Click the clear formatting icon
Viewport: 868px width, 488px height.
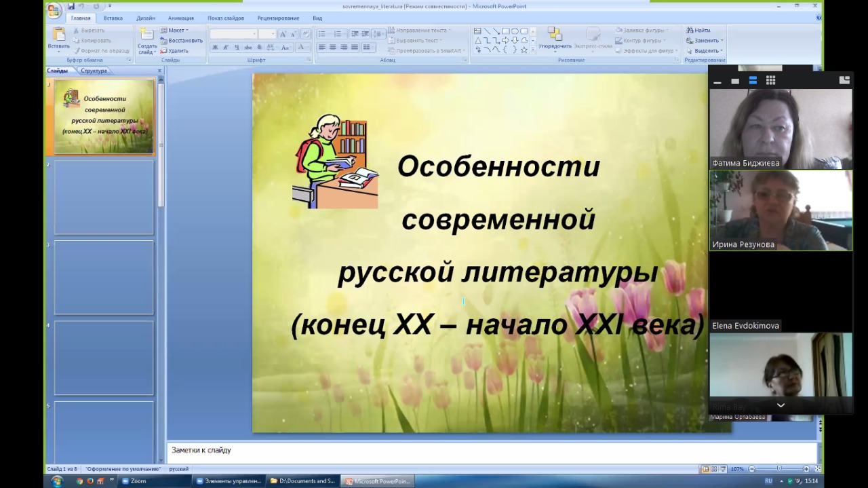[x=306, y=34]
